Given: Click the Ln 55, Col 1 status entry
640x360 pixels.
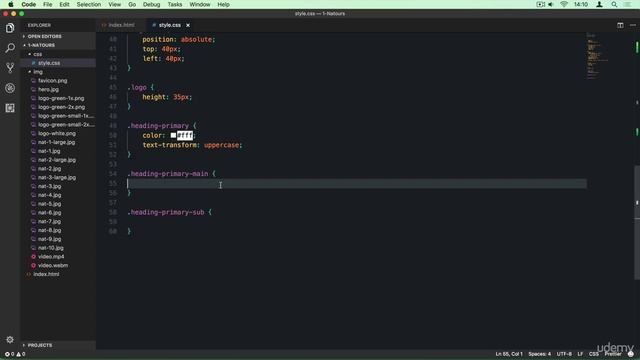Looking at the screenshot, I should point(509,354).
